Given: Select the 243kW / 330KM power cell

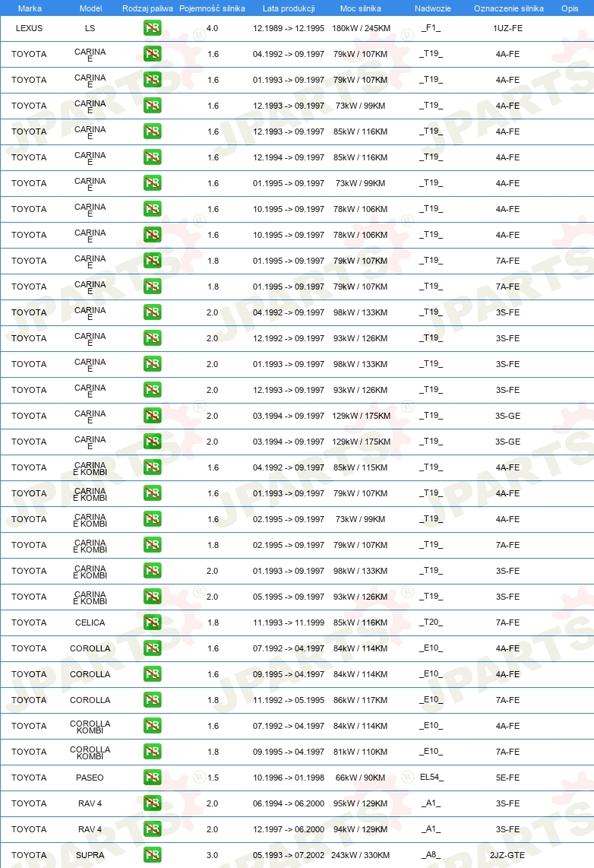Looking at the screenshot, I should point(361,855).
